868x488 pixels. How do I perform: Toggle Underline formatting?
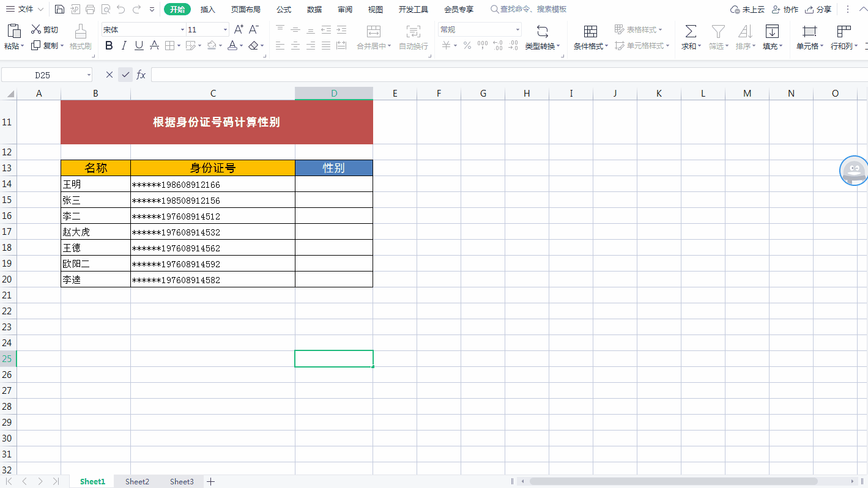(139, 45)
